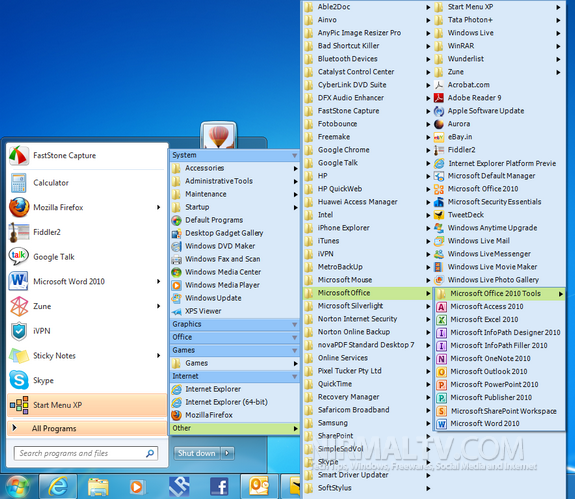Open Default Programs

click(235, 220)
